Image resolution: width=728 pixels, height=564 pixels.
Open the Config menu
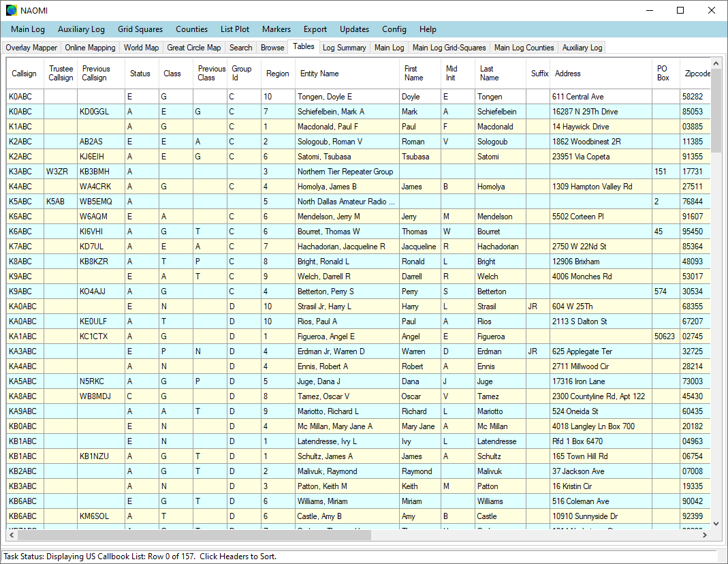click(x=394, y=29)
